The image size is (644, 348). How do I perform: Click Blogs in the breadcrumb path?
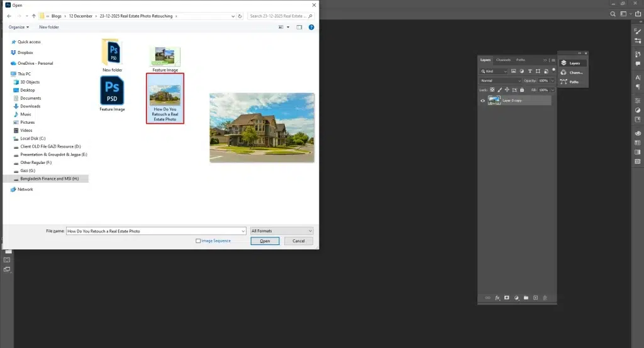coord(56,16)
